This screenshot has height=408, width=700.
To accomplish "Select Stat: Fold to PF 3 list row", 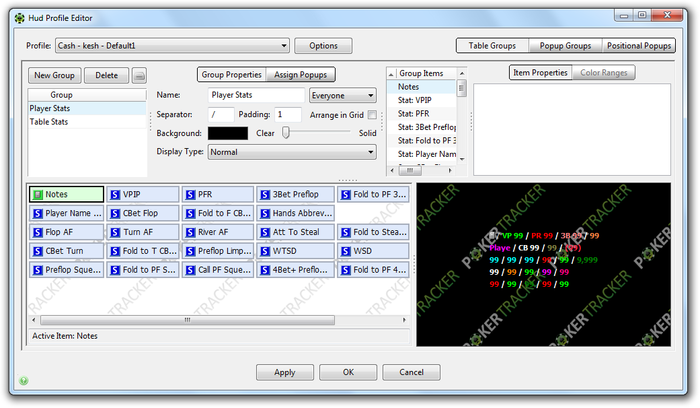I will [x=422, y=141].
